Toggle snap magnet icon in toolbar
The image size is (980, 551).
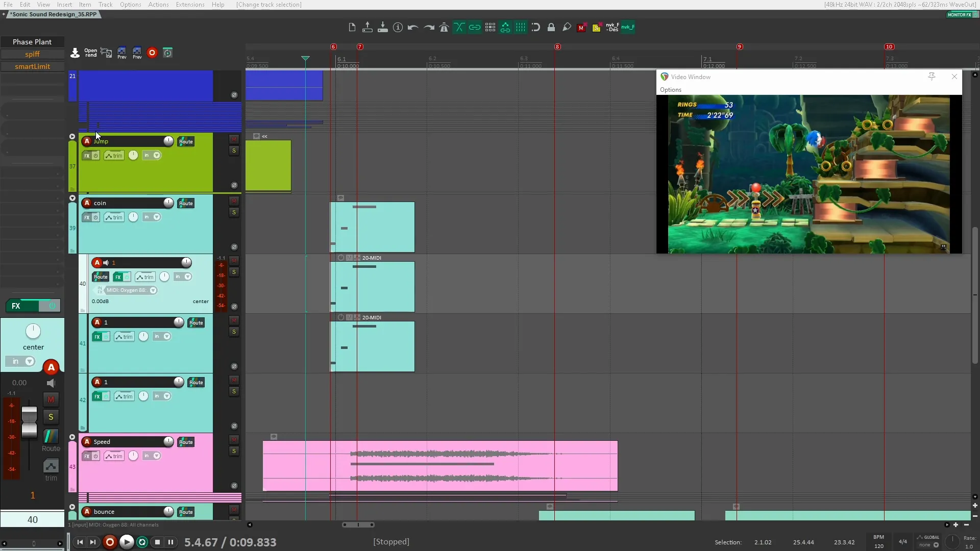tap(535, 28)
